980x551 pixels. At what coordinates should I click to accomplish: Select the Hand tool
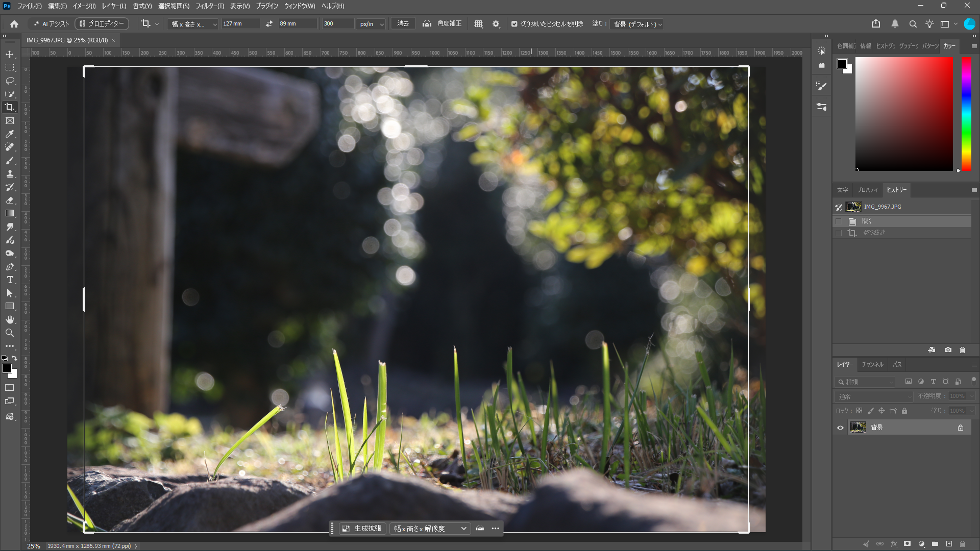10,319
